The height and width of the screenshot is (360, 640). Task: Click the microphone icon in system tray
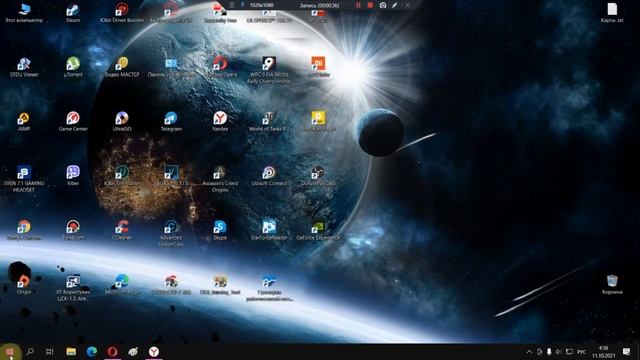coord(549,351)
